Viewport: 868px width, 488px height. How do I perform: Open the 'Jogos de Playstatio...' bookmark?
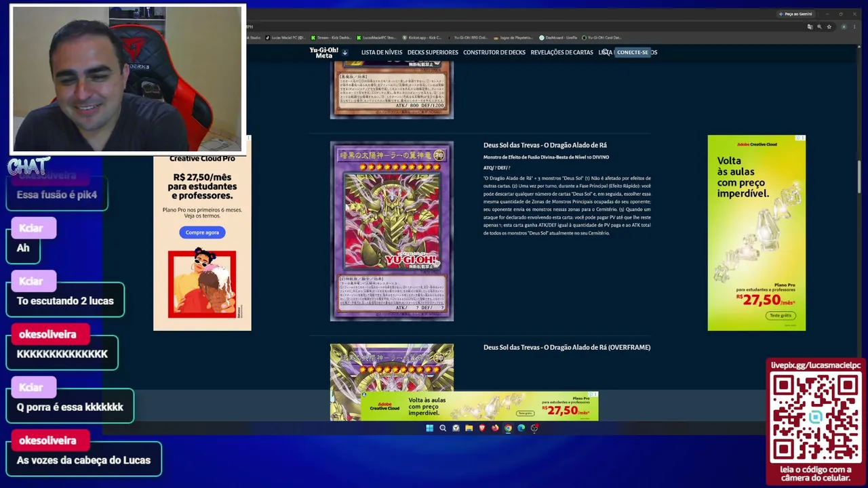point(513,38)
